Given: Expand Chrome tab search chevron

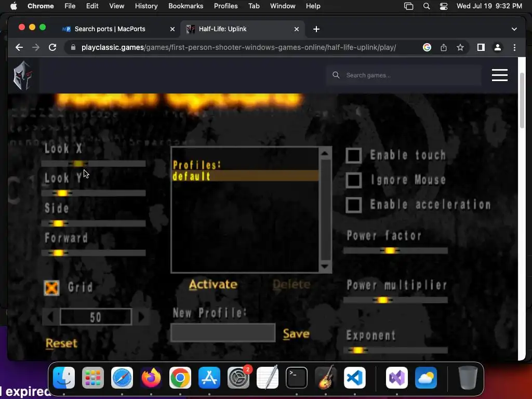Looking at the screenshot, I should tap(514, 29).
